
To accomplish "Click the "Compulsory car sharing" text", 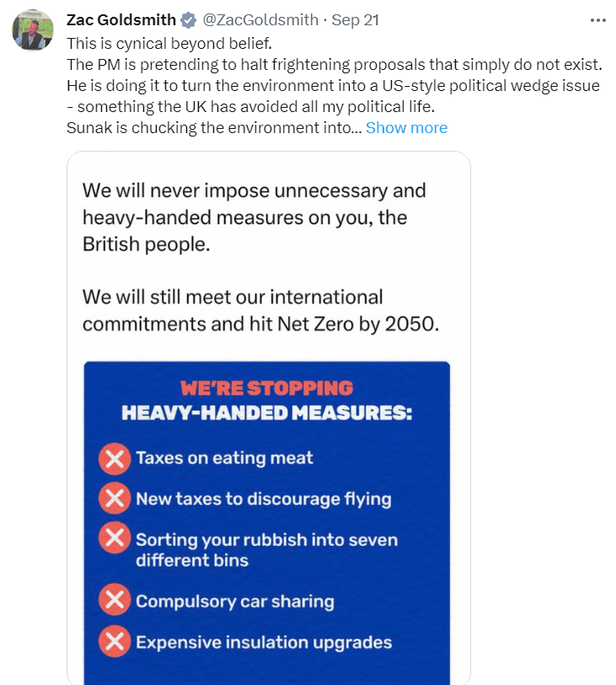I will point(235,602).
